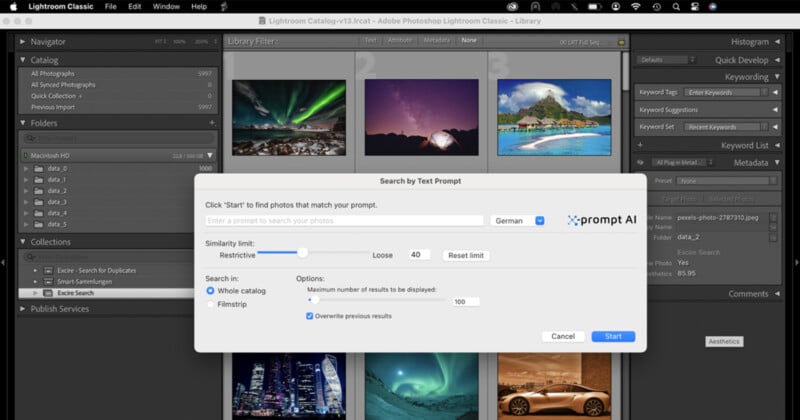Toggle Overwrite previous results checkbox

[309, 316]
